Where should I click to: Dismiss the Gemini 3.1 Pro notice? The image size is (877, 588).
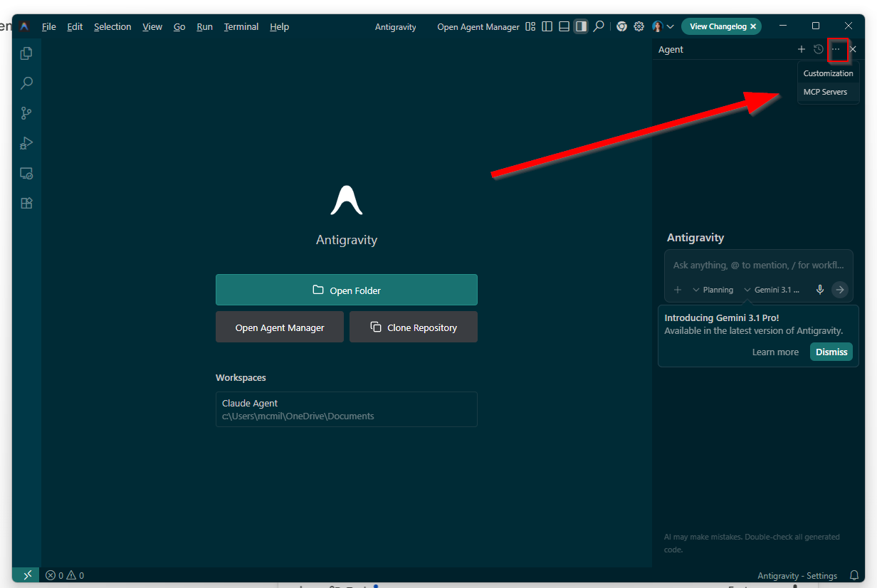(831, 352)
